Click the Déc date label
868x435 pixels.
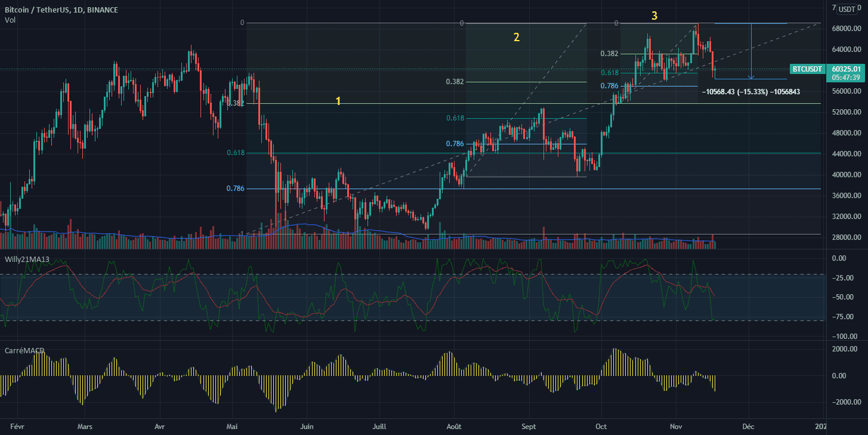[748, 427]
